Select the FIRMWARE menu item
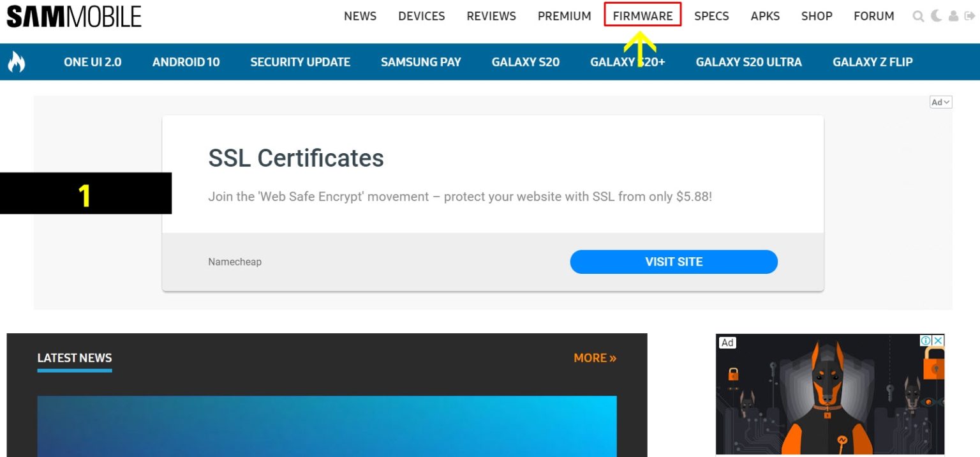Viewport: 980px width, 457px height. [642, 16]
